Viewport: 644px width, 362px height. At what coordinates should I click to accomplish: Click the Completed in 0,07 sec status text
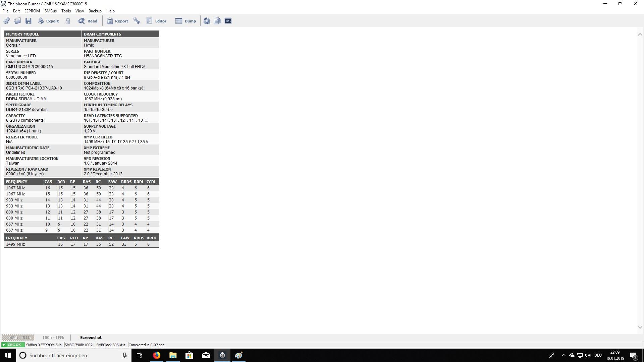coord(146,345)
